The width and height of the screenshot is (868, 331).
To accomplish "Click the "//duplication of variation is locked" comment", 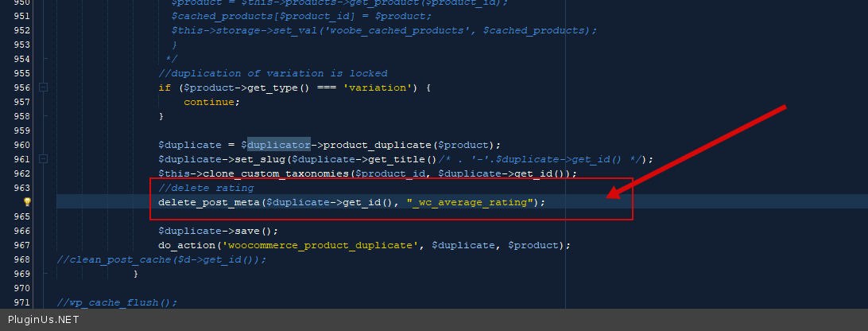I will click(x=273, y=73).
